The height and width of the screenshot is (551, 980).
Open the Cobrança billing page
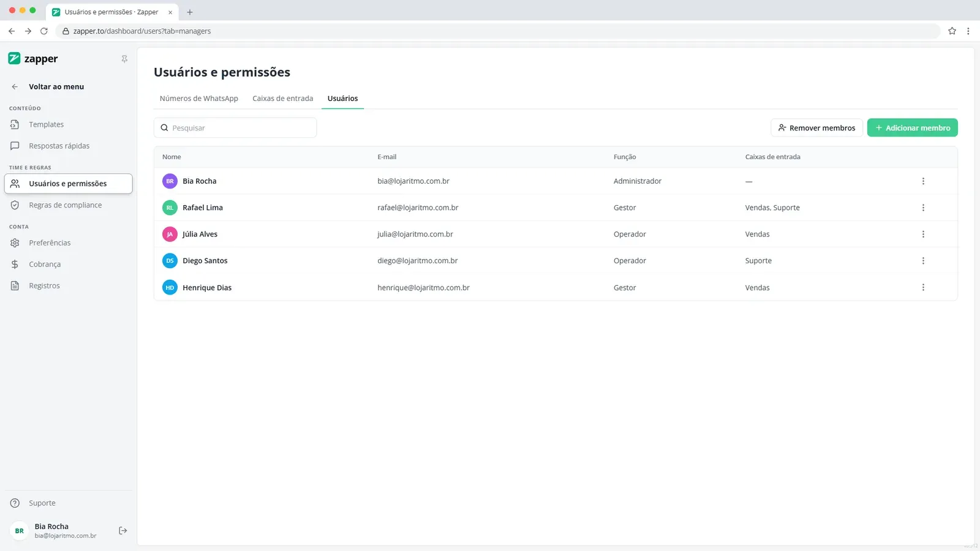click(x=68, y=264)
